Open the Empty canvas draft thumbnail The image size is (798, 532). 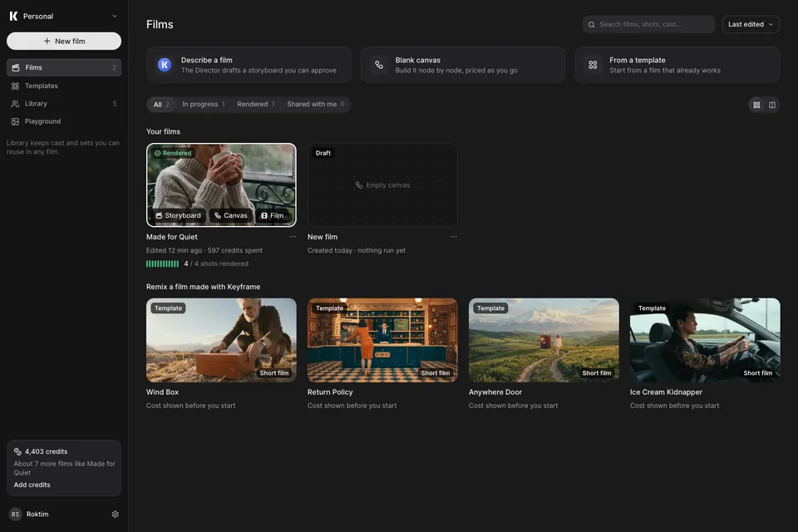pyautogui.click(x=382, y=185)
